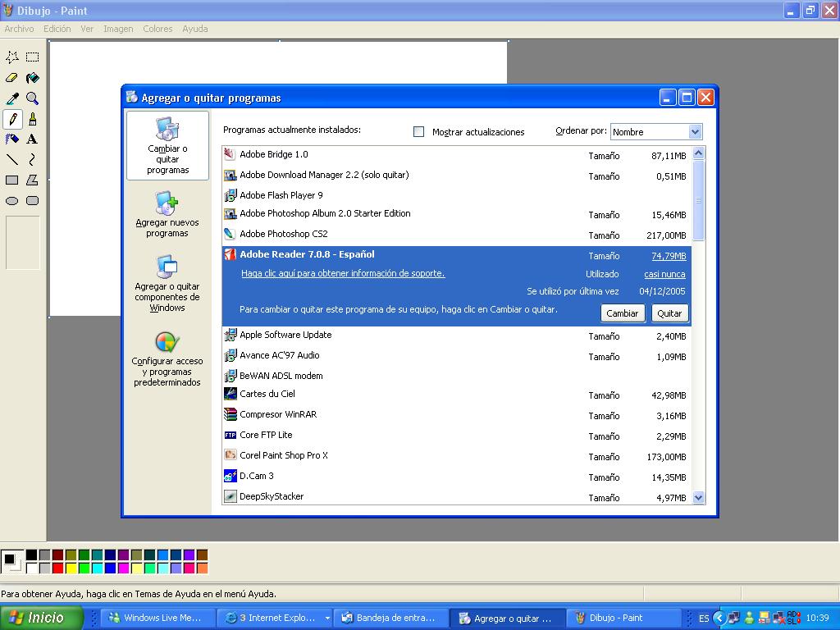Screen dimensions: 840x630
Task: Show hidden tray icons arrow
Action: click(x=719, y=619)
